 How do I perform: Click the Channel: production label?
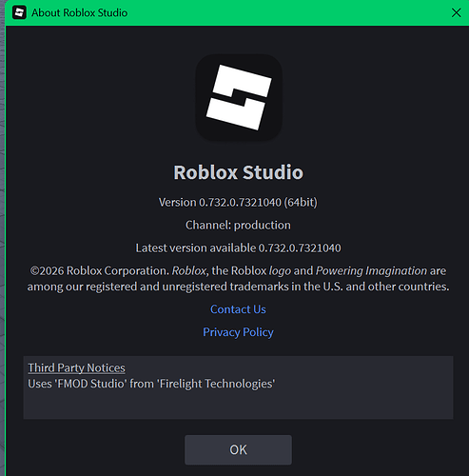coord(238,225)
